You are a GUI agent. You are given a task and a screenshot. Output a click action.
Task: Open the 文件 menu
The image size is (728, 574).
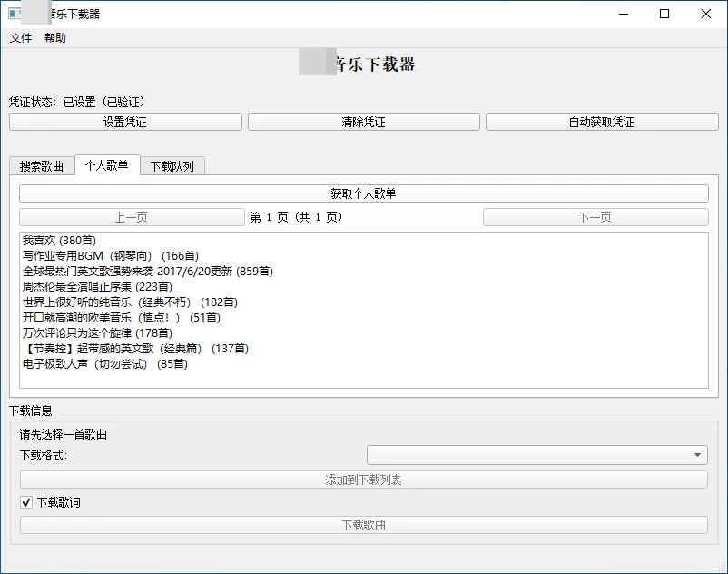coord(21,38)
